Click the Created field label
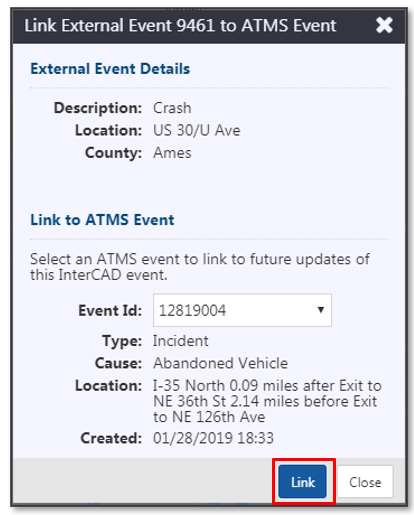The height and width of the screenshot is (515, 414). 111,438
